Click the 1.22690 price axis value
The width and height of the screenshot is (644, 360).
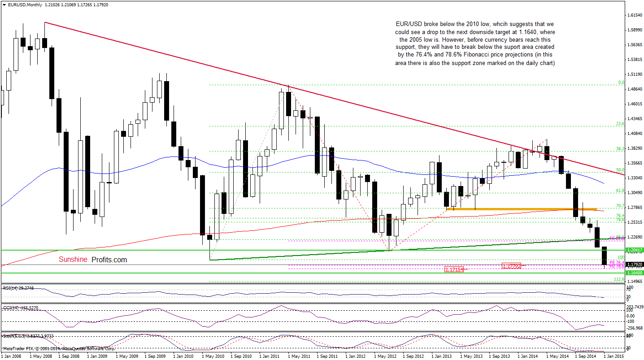[x=635, y=237]
